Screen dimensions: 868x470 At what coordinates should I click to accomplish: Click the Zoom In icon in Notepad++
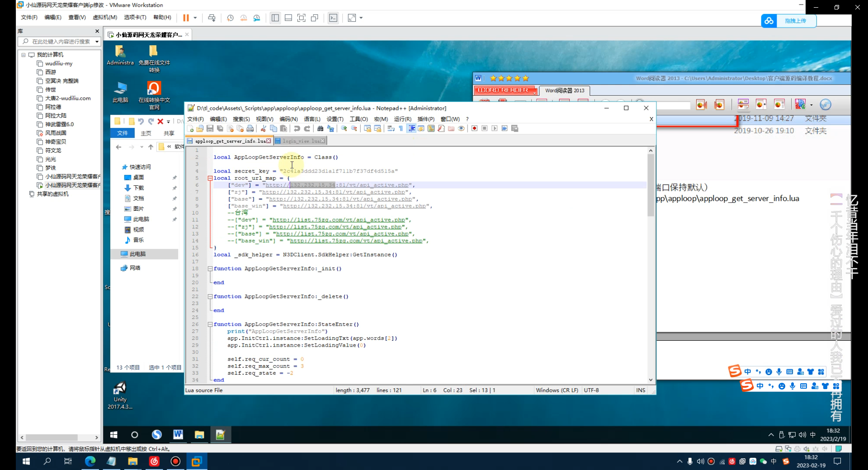[x=344, y=129]
